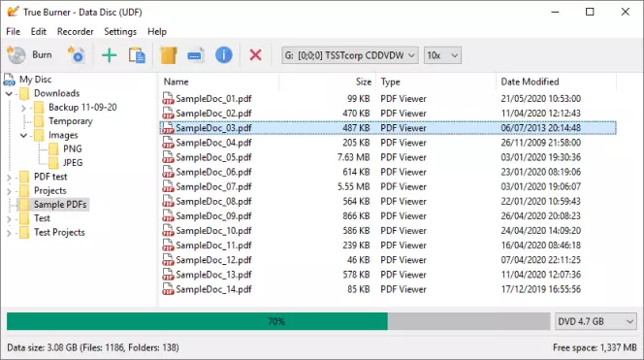Click the blue rename toolbar icon

click(195, 55)
